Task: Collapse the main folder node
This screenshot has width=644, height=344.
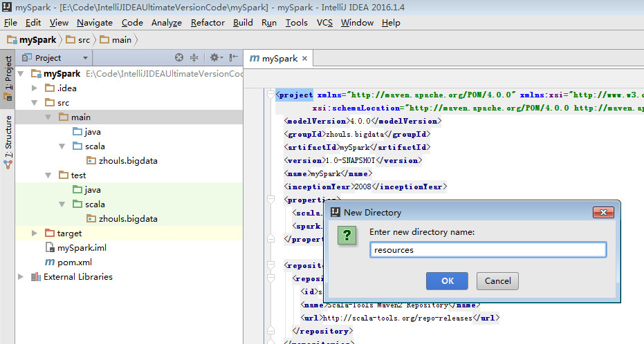Action: (48, 117)
